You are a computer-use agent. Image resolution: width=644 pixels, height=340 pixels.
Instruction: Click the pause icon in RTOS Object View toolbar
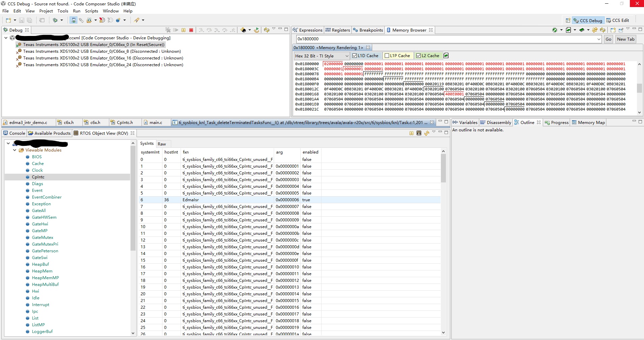411,133
